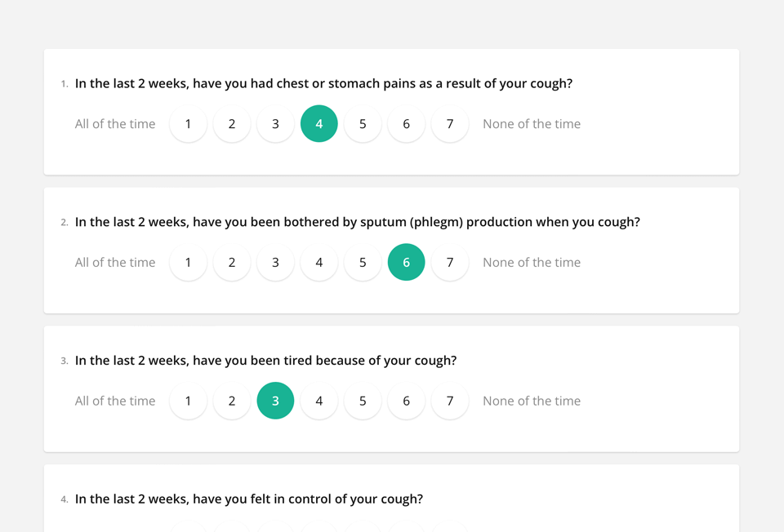
Task: Select rating 5 for sputum production question
Action: pos(363,263)
